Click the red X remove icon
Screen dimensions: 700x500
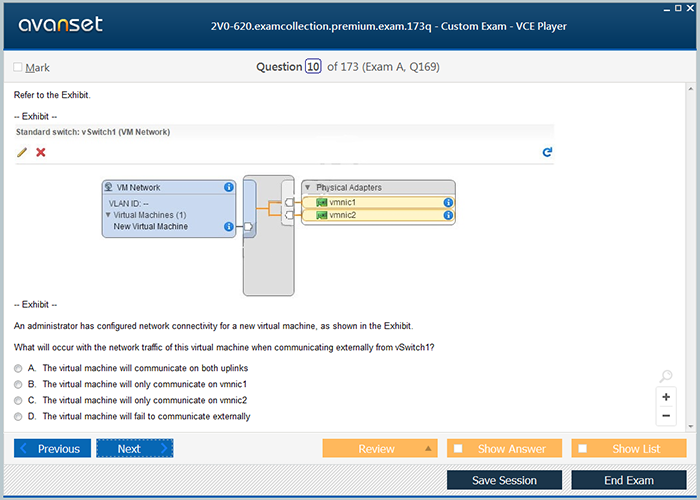click(41, 152)
